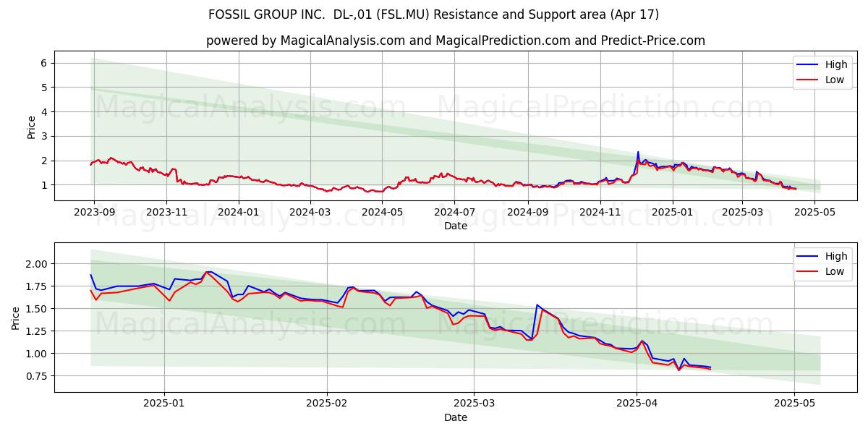Click the 'Price' y-axis title of lower chart
The width and height of the screenshot is (868, 434).
[16, 318]
